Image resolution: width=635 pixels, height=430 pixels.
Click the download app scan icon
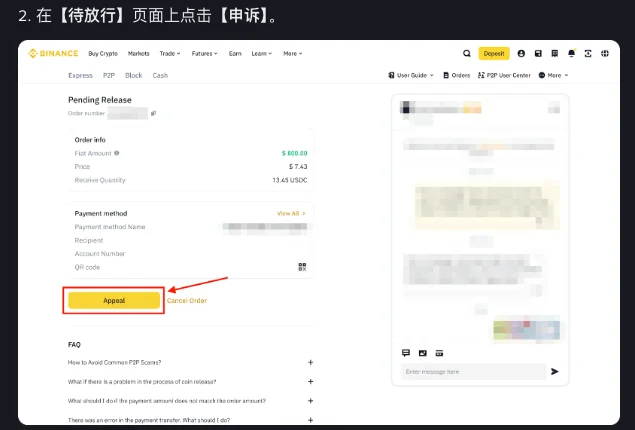pos(588,53)
